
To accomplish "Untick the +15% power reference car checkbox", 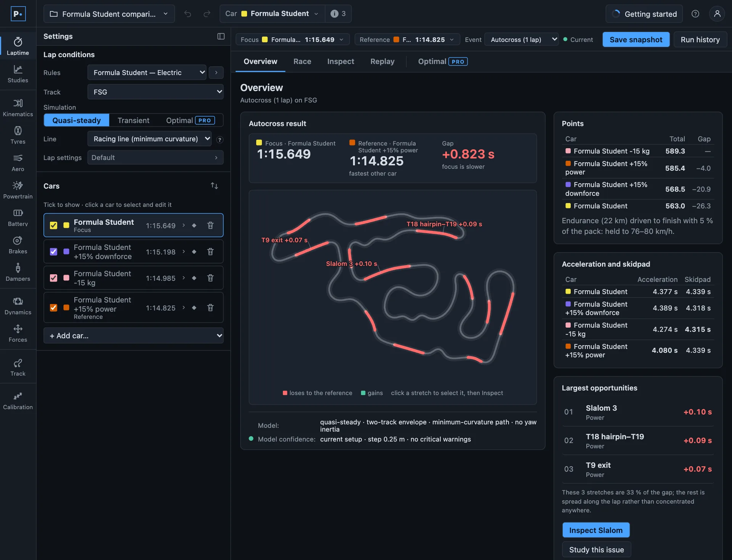I will point(53,307).
